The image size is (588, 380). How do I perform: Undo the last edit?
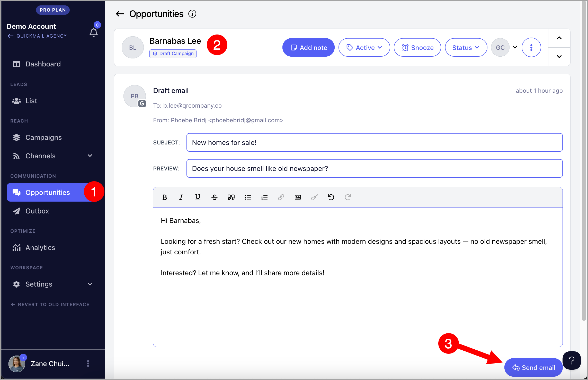[x=331, y=197]
